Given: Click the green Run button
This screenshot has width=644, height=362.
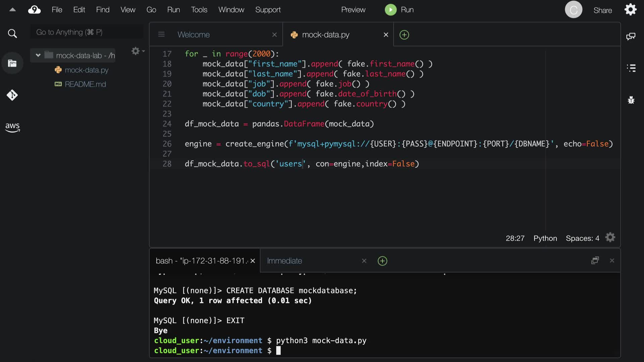Looking at the screenshot, I should tap(399, 10).
